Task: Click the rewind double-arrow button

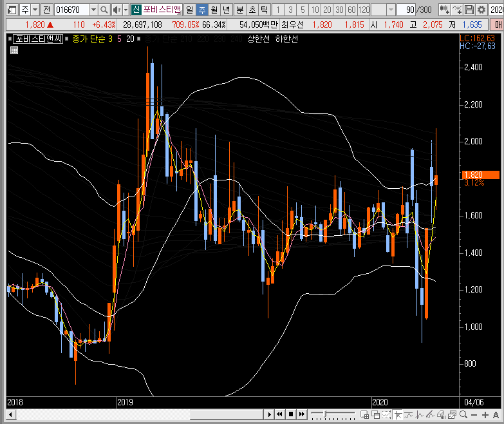Action: [x=279, y=414]
